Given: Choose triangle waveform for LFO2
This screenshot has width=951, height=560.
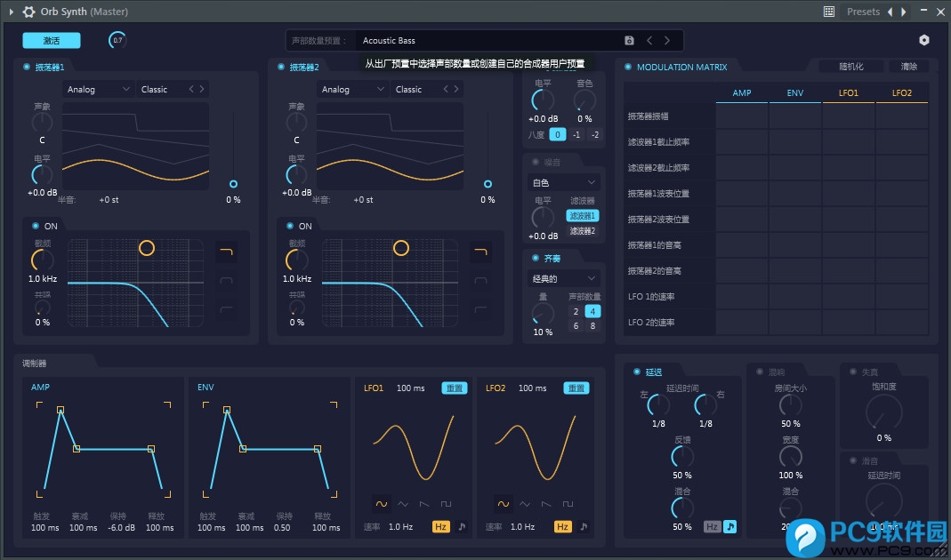Looking at the screenshot, I should click(525, 504).
